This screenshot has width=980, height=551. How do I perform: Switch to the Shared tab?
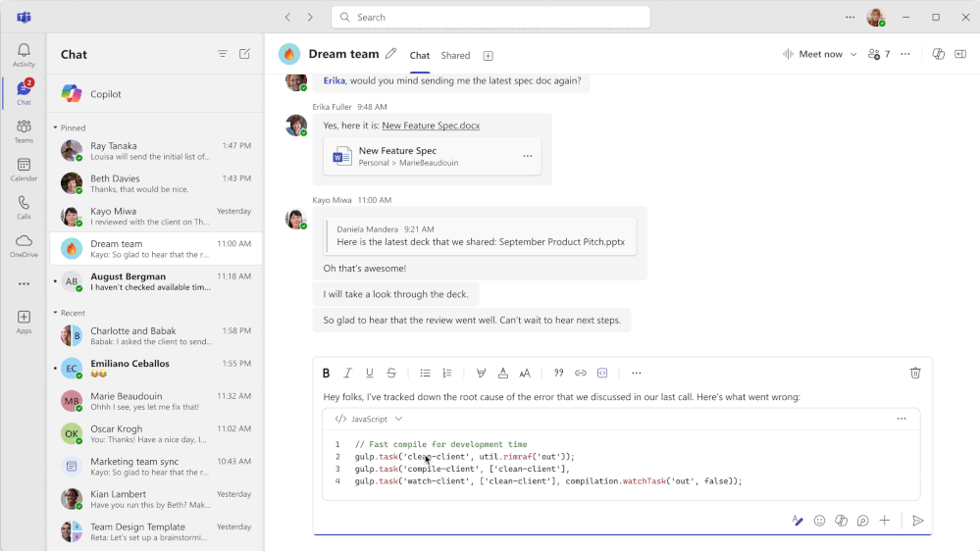[x=455, y=56]
